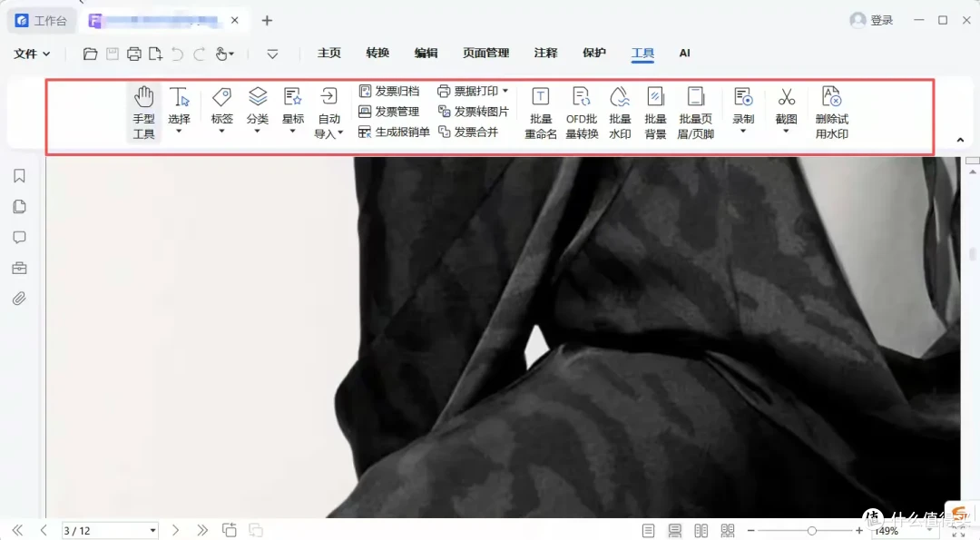This screenshot has width=980, height=540.
Task: Open OFD batch convert (OFD批量转换)
Action: click(x=582, y=113)
